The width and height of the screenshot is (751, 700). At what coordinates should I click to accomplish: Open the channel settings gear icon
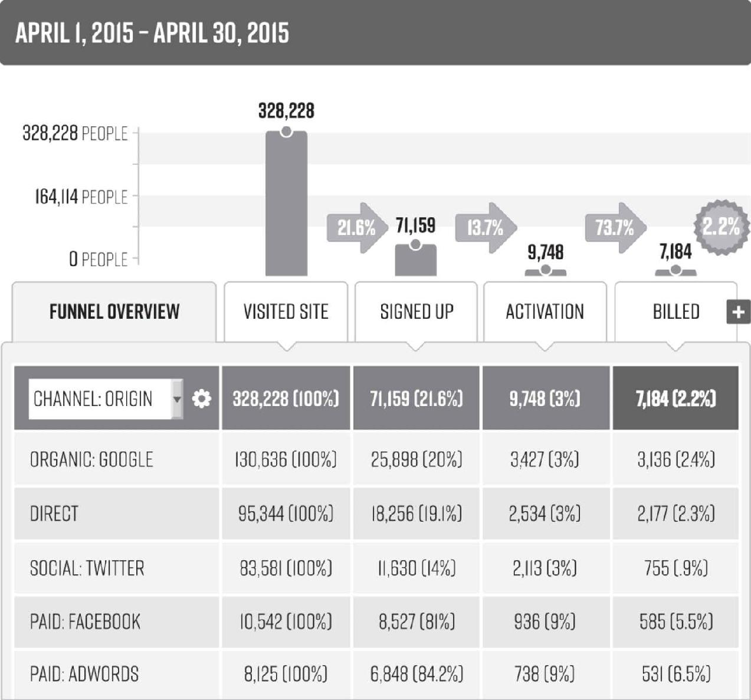[x=201, y=399]
